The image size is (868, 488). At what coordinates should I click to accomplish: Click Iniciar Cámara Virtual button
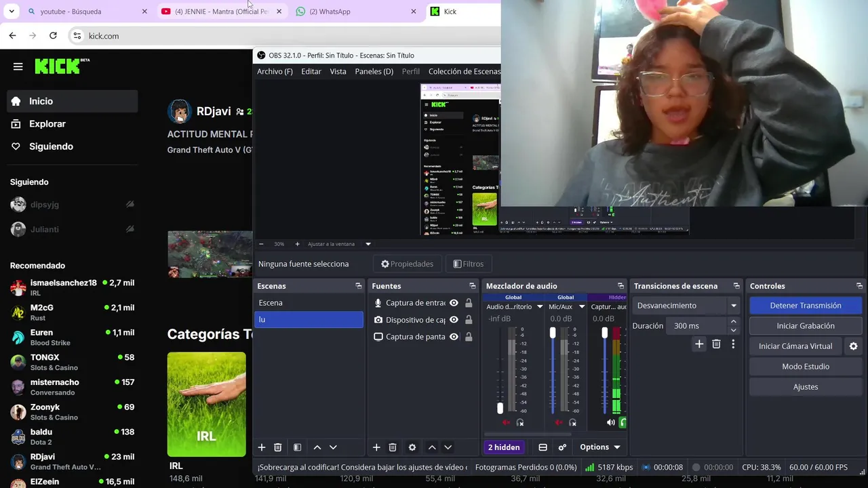pyautogui.click(x=795, y=346)
